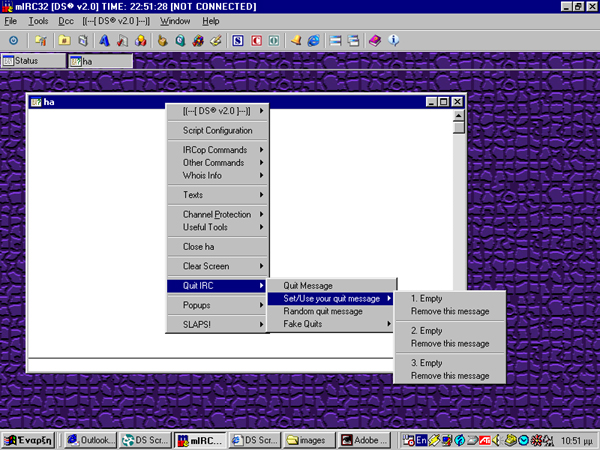Select quit message slot 2. Empty
The height and width of the screenshot is (450, 600).
click(450, 331)
